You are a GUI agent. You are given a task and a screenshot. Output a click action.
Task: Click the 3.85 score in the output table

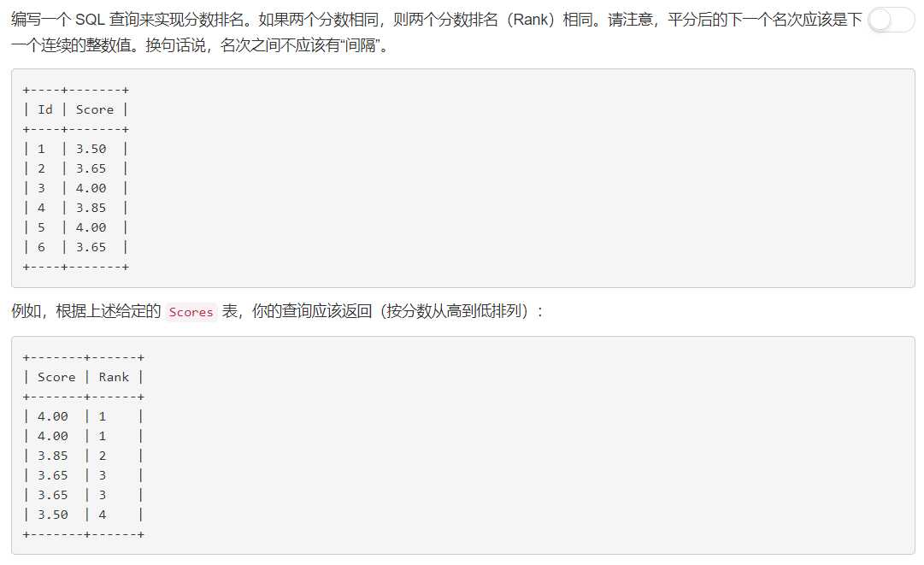53,456
